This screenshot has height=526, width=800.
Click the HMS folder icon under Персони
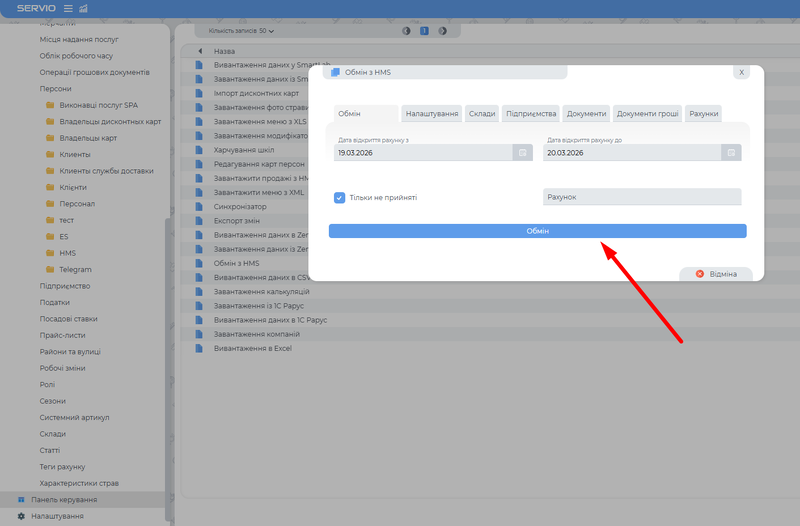50,253
